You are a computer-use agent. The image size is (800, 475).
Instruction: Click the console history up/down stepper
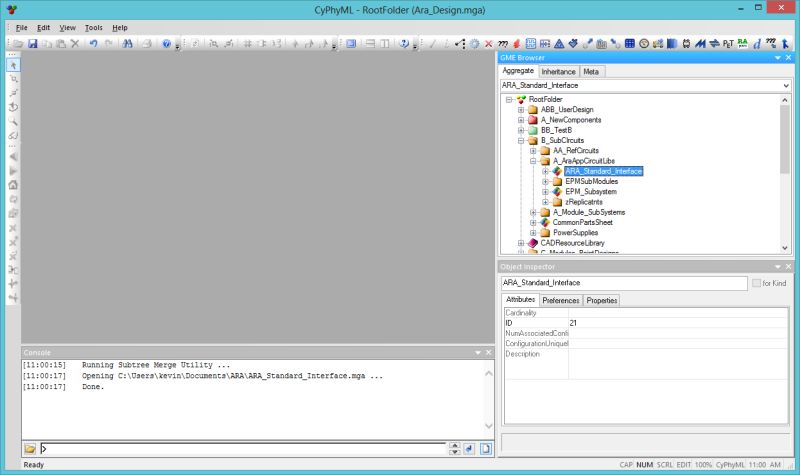[x=454, y=448]
